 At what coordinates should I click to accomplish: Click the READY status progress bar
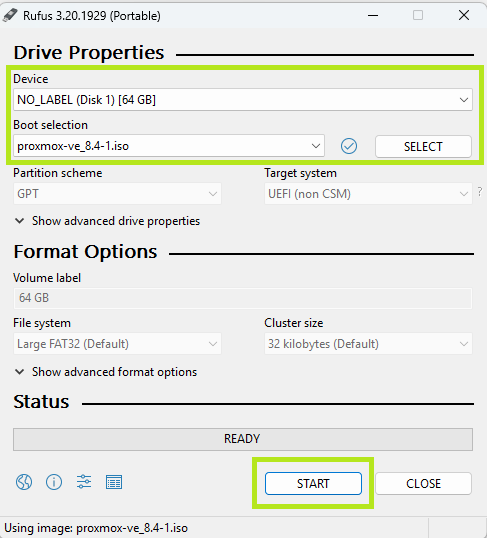[243, 439]
